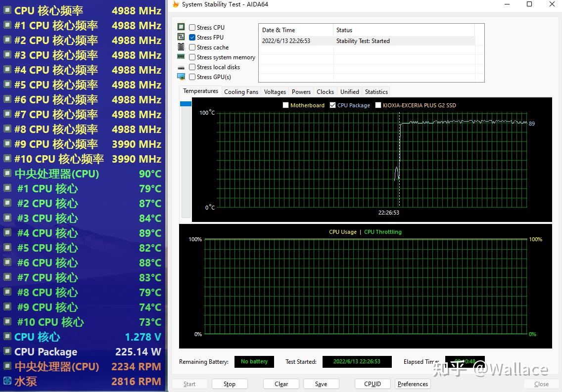562x392 pixels.
Task: Open the CPUID panel
Action: tap(373, 384)
